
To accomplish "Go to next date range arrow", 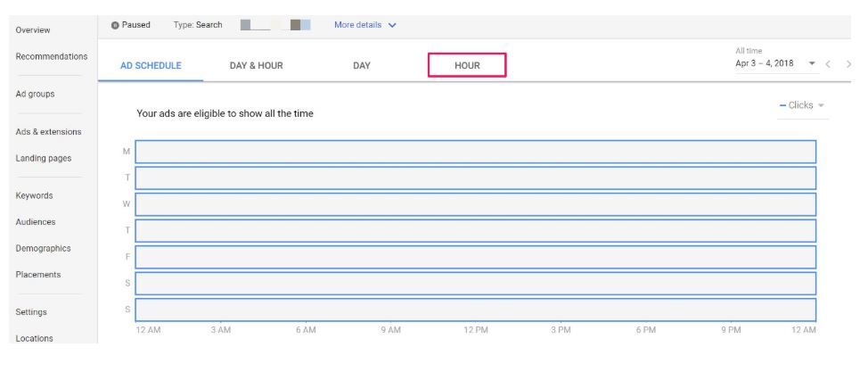I will 848,64.
